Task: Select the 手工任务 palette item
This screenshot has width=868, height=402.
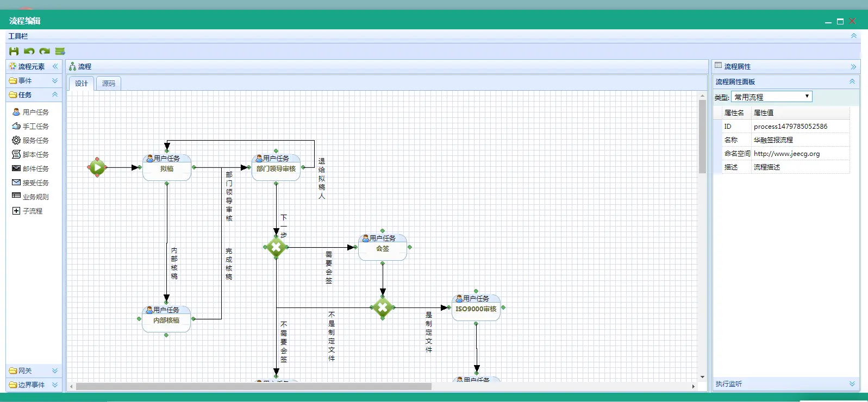Action: click(x=31, y=126)
